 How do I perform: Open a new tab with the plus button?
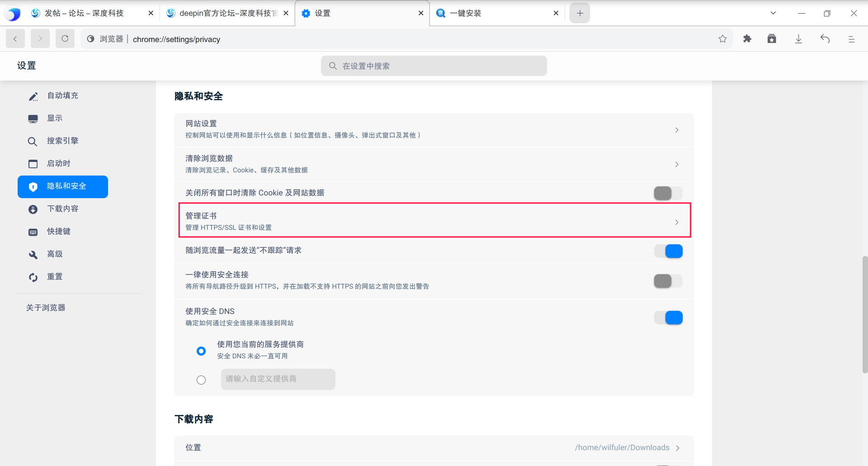(580, 13)
